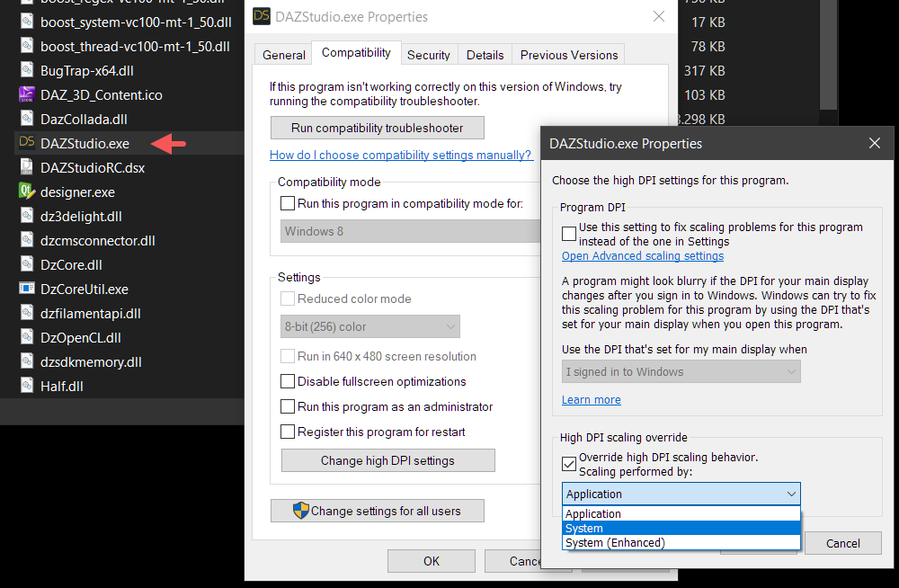Click the 103 KB size cell

tap(704, 95)
